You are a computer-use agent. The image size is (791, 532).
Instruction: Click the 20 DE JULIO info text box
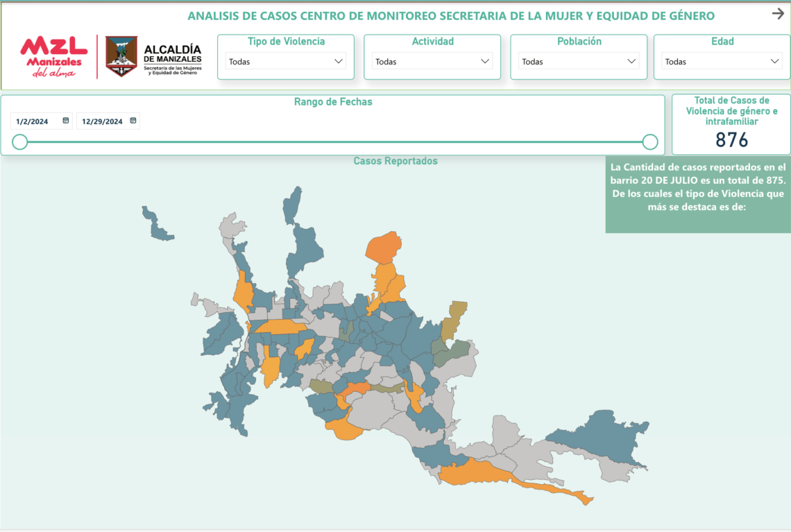(x=698, y=194)
